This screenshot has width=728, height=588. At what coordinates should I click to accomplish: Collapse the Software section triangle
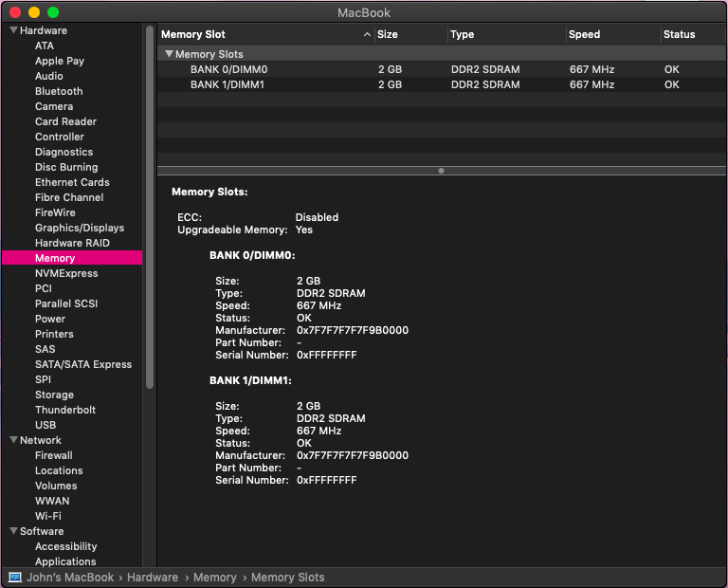coord(14,531)
